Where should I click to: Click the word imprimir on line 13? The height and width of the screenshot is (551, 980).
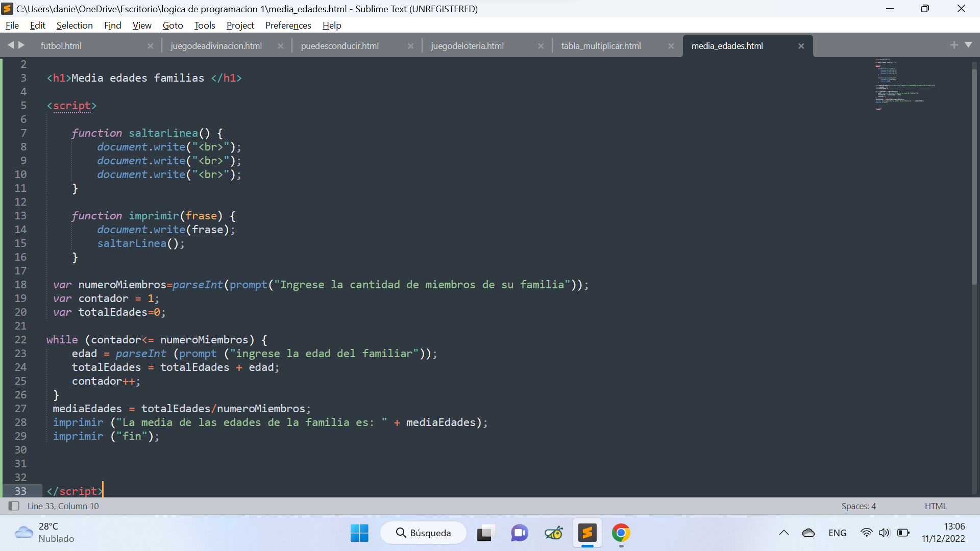click(154, 216)
